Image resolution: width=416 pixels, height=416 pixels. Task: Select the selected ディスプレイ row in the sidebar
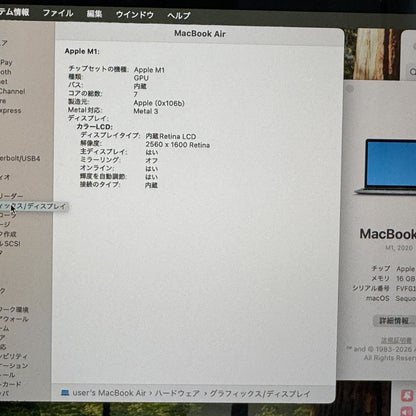click(33, 206)
